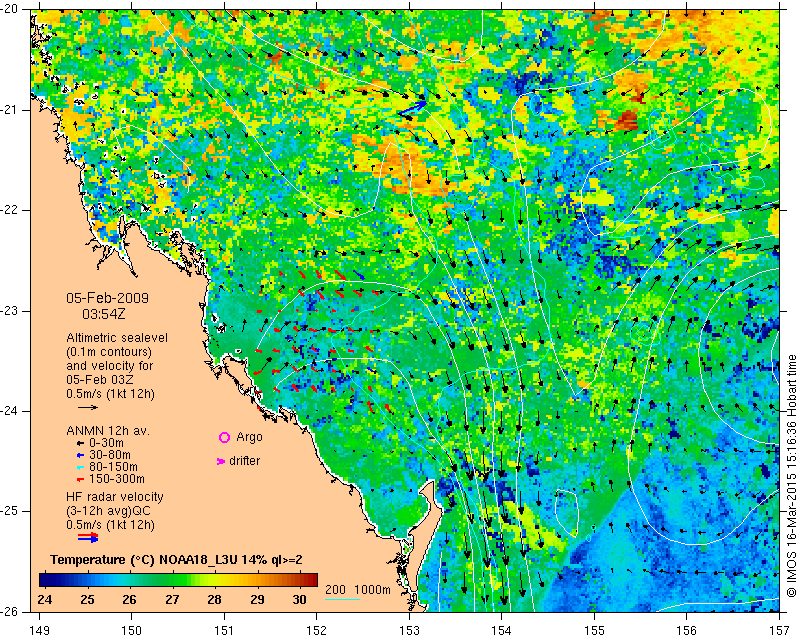Click the 'Temperature (°C) NOAA18_L3U 14% ql>=2' title
Viewport: 800px width, 640px height.
176,560
